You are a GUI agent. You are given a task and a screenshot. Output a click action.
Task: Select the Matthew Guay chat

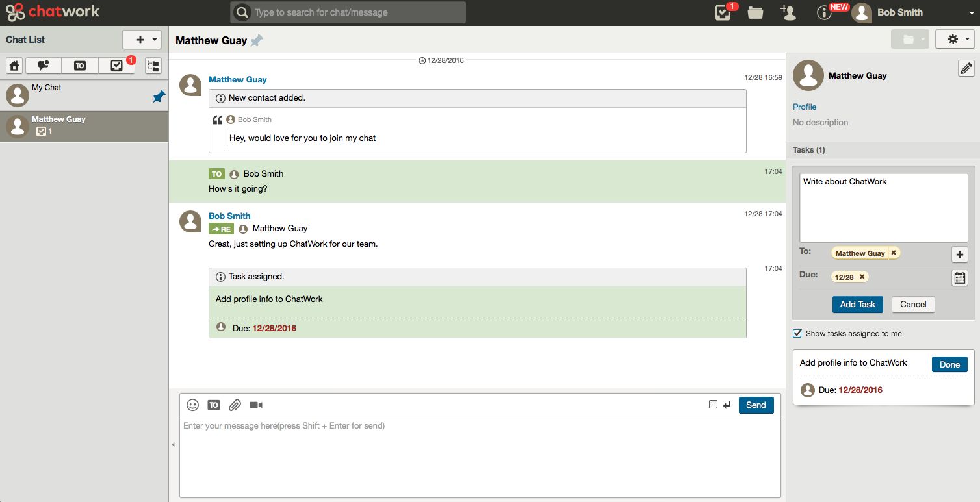(x=84, y=126)
